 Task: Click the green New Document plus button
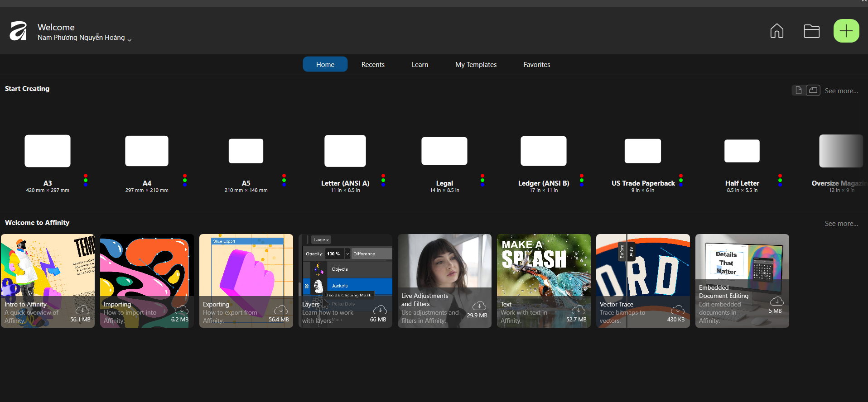click(846, 31)
